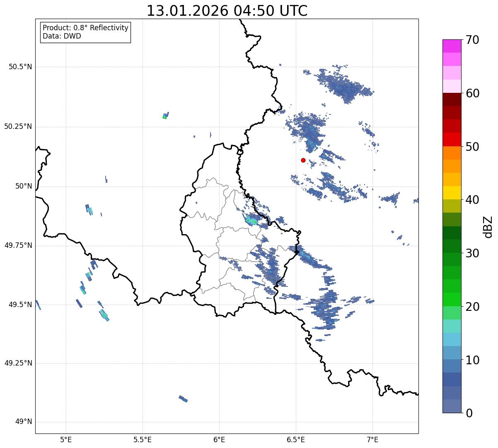498x448 pixels.
Task: Click the 5°E longitude label
Action: [66, 439]
